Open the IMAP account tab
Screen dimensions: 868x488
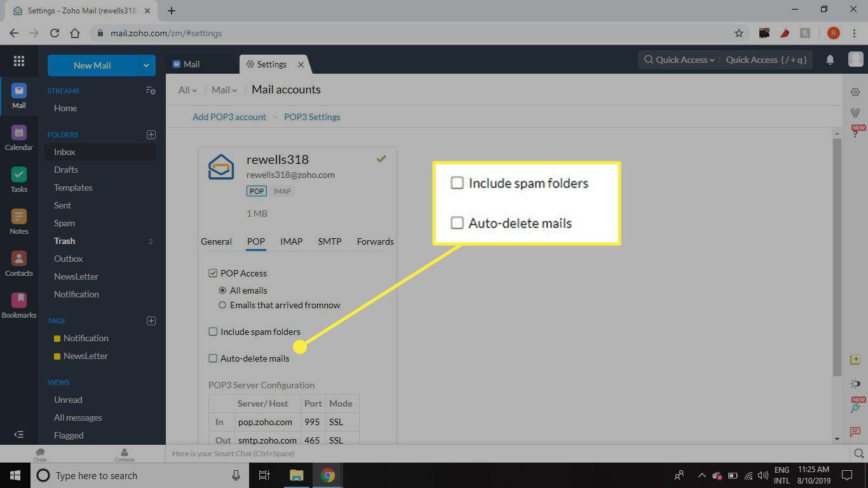[x=292, y=241]
